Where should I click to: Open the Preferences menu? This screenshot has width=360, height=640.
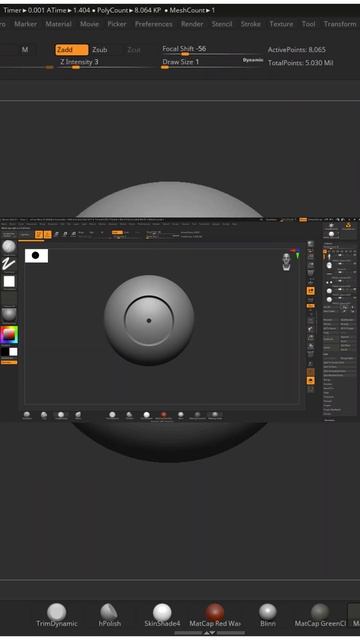[x=153, y=24]
